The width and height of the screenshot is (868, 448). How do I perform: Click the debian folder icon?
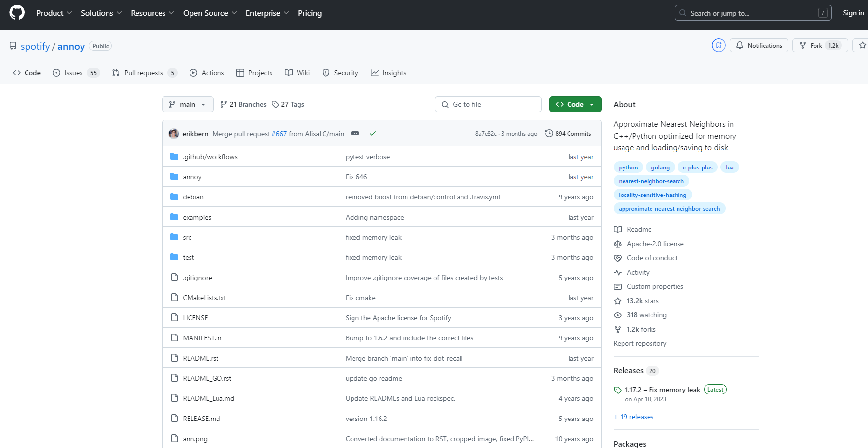(174, 196)
